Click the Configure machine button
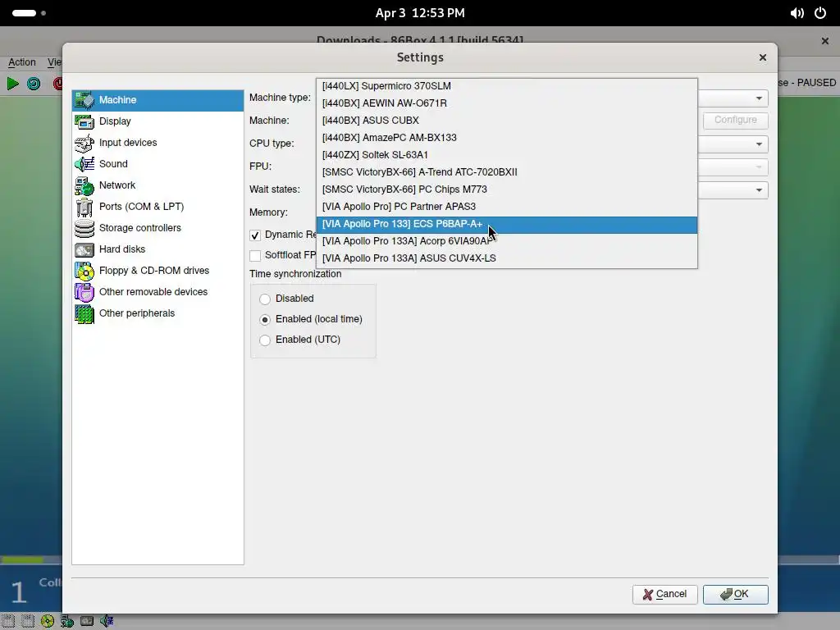The image size is (840, 630). [736, 120]
